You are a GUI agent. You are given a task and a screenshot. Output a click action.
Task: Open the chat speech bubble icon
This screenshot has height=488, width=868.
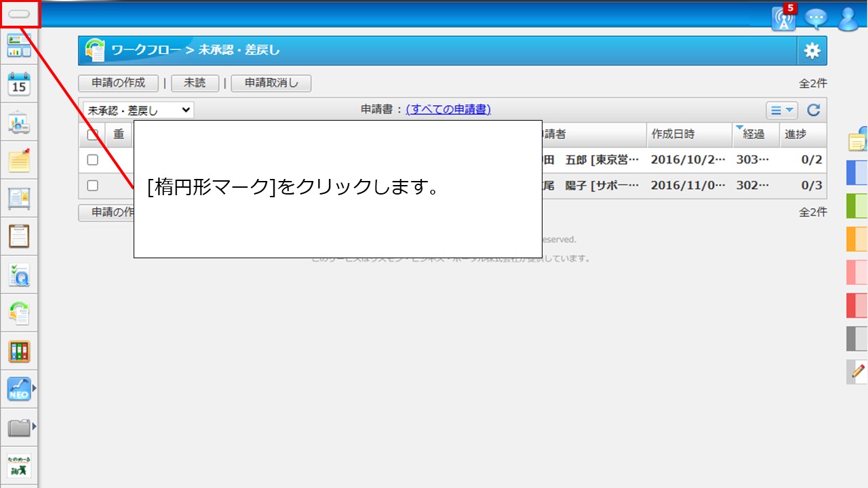coord(816,18)
